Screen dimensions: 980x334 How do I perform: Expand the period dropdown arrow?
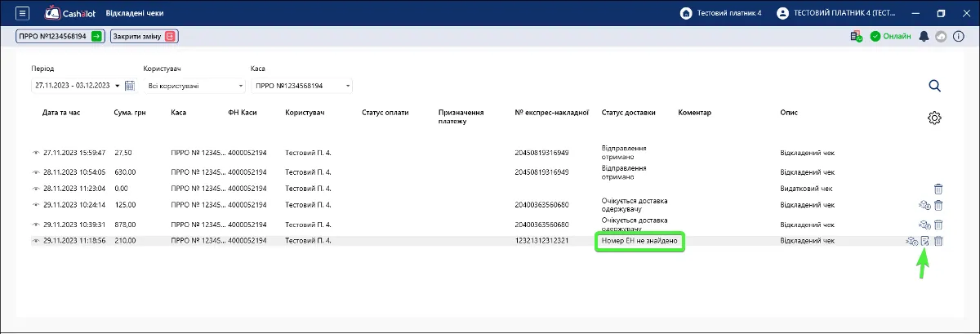pos(118,86)
